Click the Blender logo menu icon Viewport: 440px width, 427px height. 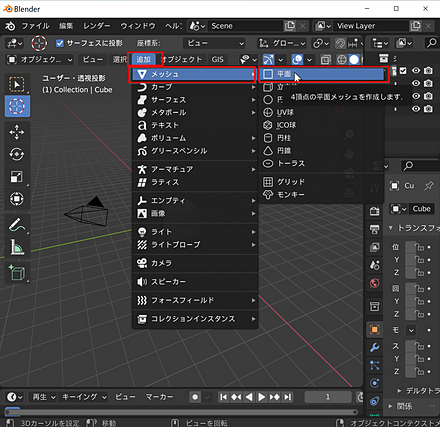click(x=10, y=26)
